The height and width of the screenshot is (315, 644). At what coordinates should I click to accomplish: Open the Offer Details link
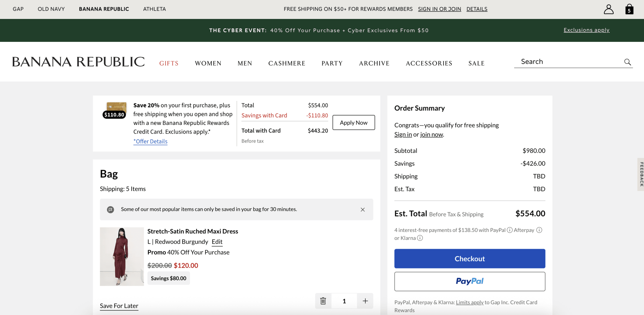[x=150, y=141]
